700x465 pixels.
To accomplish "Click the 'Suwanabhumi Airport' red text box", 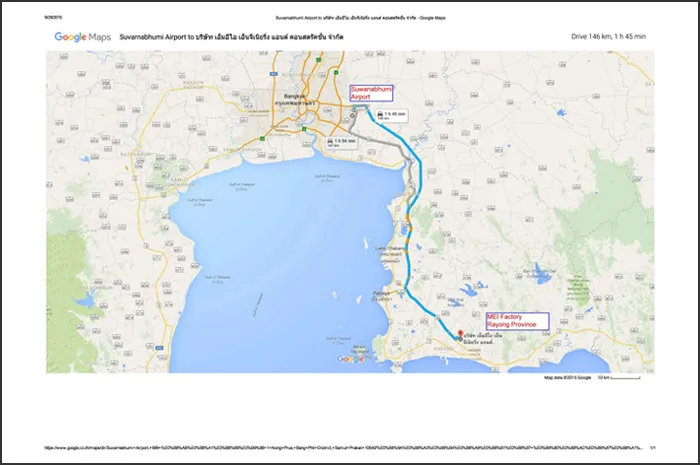I will tap(371, 93).
